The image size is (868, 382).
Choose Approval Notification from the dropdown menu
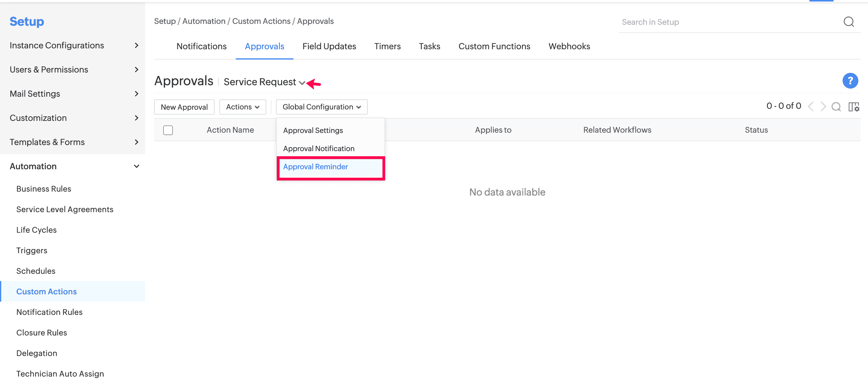[319, 148]
